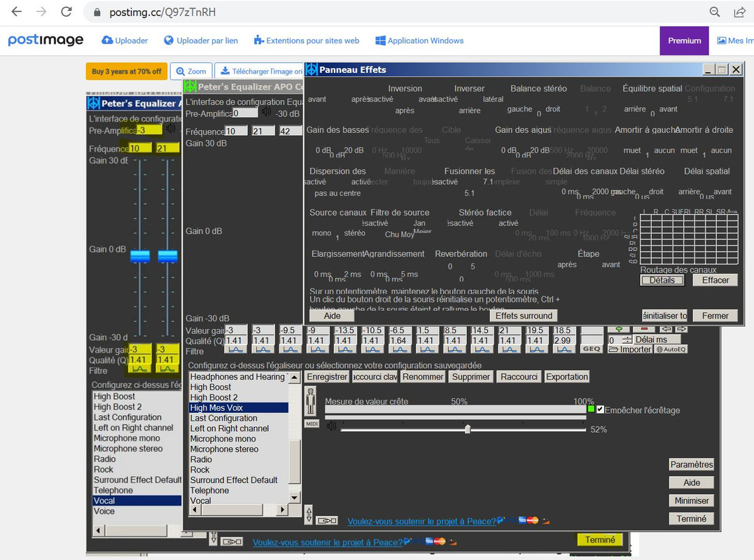Click the front list's horizontal scroll-left arrow
The image size is (754, 560).
195,510
